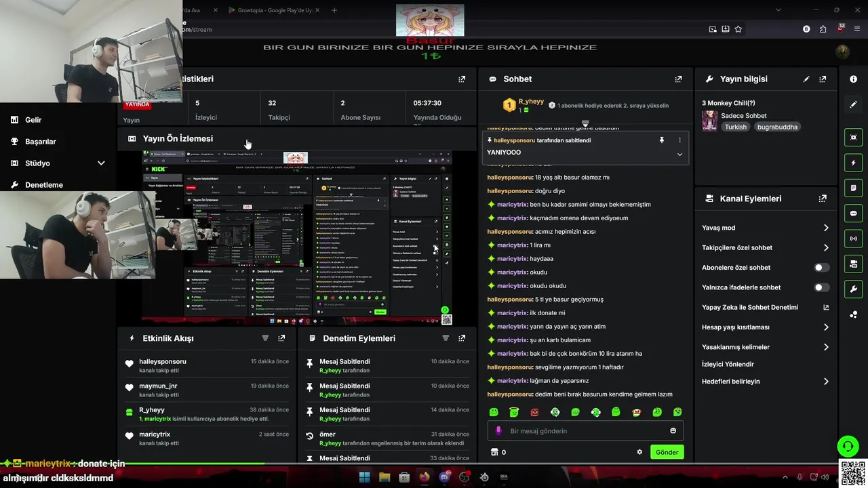The height and width of the screenshot is (488, 868).
Task: Toggle the lightning activity widget in right toolbar
Action: [x=853, y=163]
